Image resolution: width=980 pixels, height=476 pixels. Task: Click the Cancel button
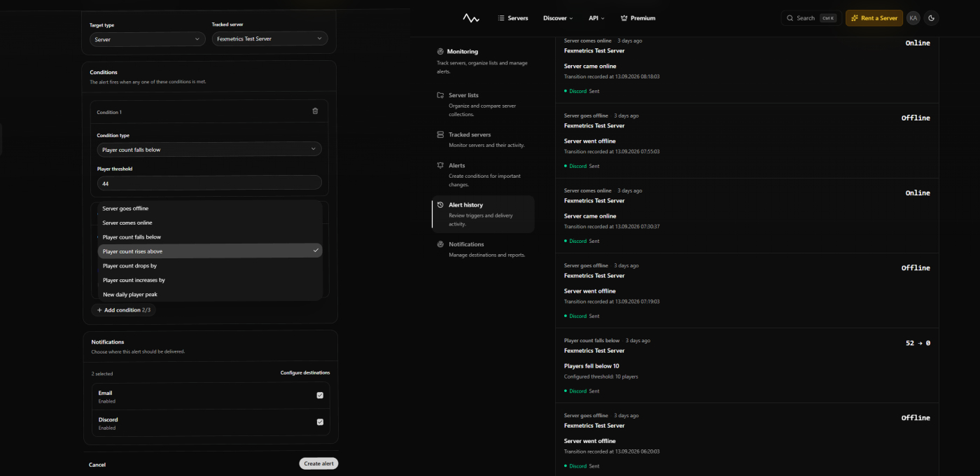(x=97, y=464)
